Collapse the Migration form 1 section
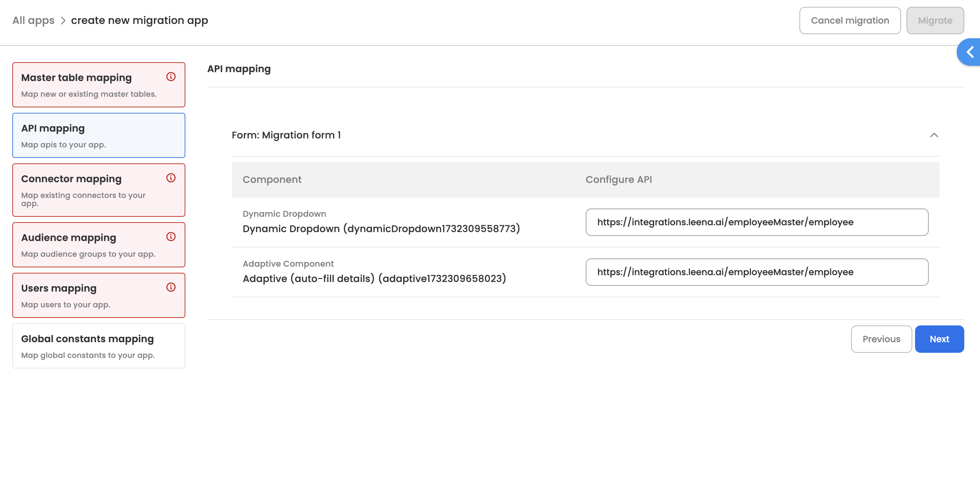Image resolution: width=980 pixels, height=495 pixels. pyautogui.click(x=933, y=135)
